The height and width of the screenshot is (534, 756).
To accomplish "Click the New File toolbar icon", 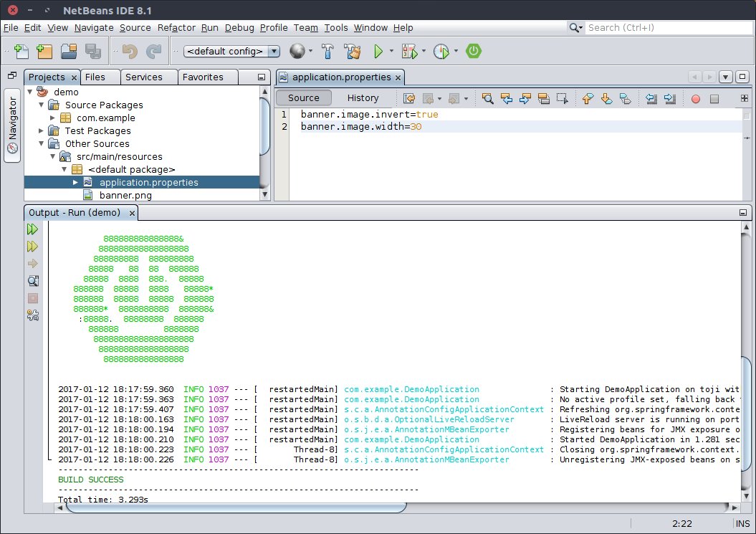I will point(21,51).
